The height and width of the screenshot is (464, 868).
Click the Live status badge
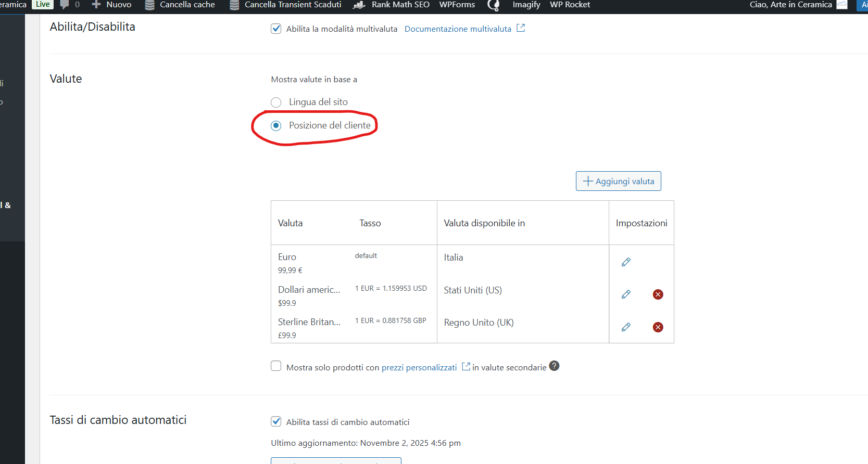click(43, 4)
